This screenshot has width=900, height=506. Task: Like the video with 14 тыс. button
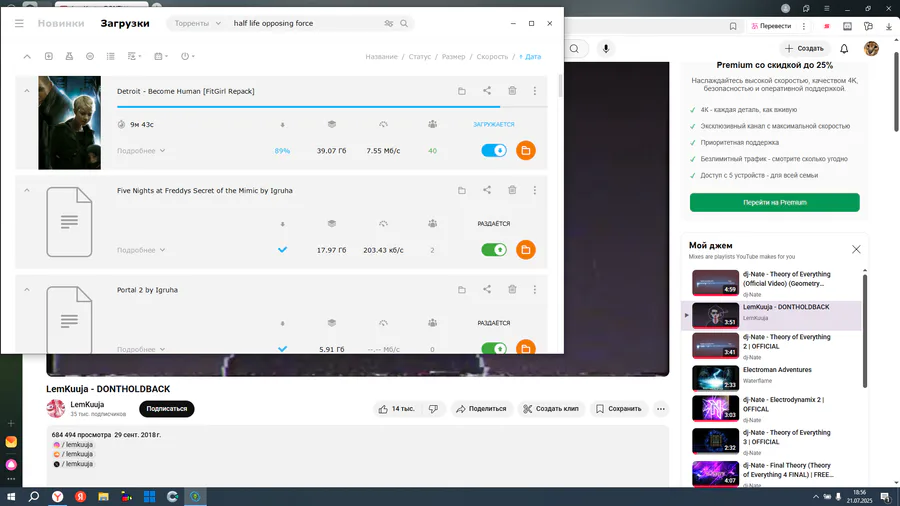coord(397,408)
